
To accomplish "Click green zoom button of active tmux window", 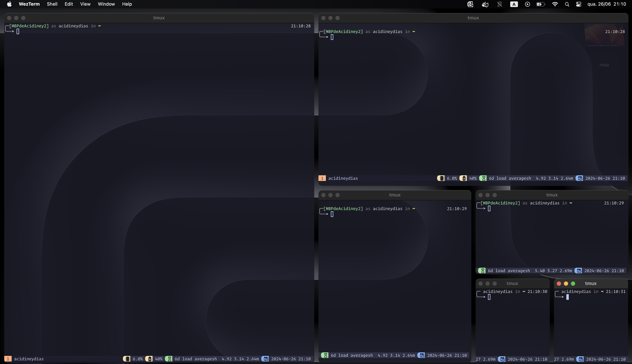I will 573,284.
